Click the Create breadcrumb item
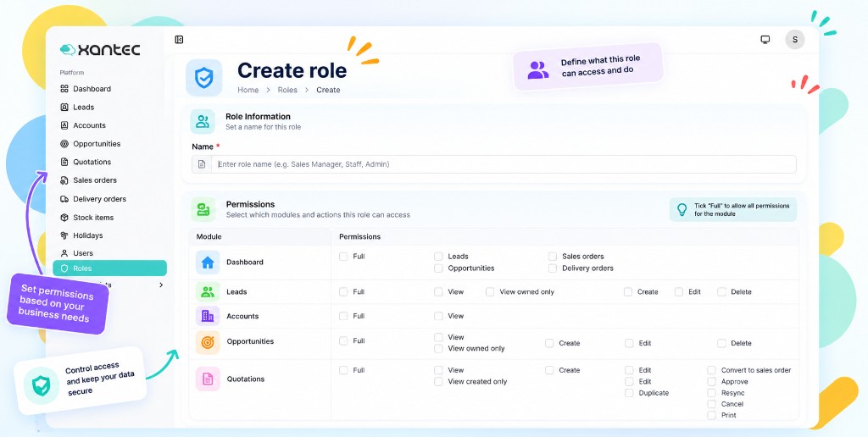 tap(328, 90)
